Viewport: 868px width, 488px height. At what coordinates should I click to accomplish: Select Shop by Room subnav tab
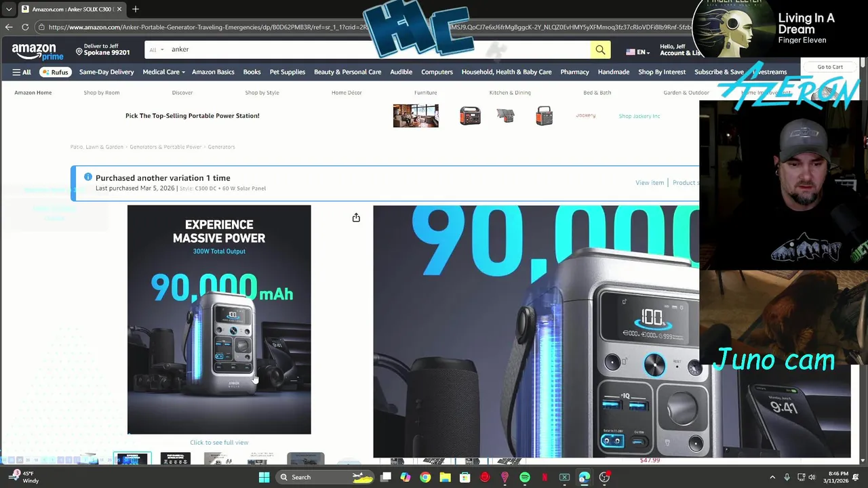(x=102, y=92)
